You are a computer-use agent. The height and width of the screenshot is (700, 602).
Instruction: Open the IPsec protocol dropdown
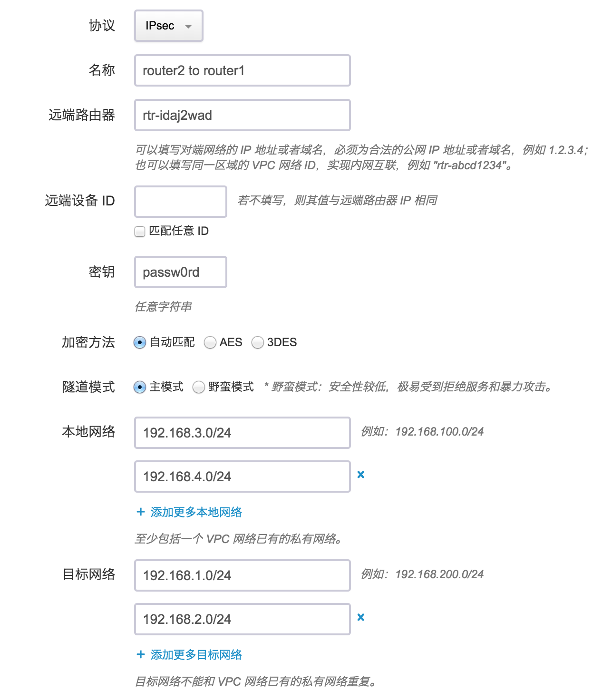169,26
